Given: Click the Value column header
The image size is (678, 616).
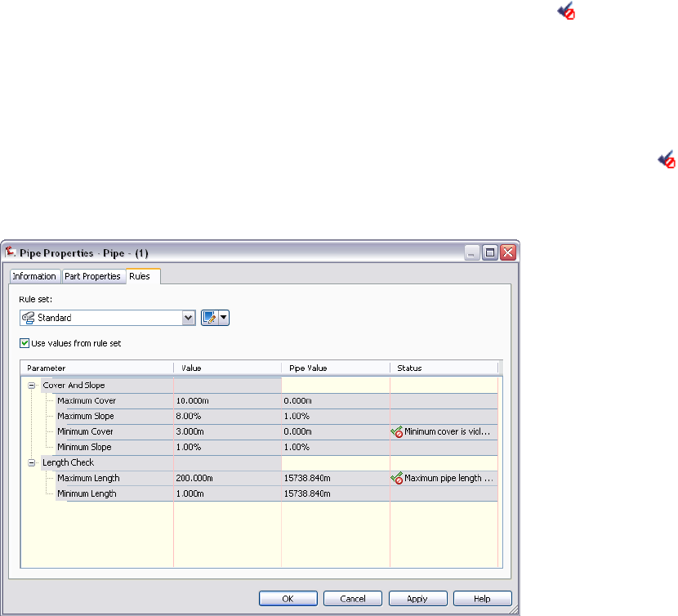Looking at the screenshot, I should 228,368.
